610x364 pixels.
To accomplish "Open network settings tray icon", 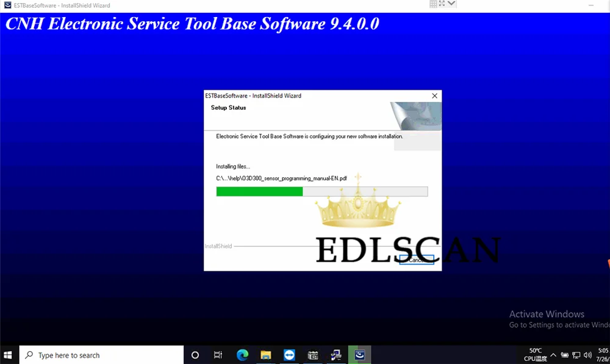I will tap(576, 355).
